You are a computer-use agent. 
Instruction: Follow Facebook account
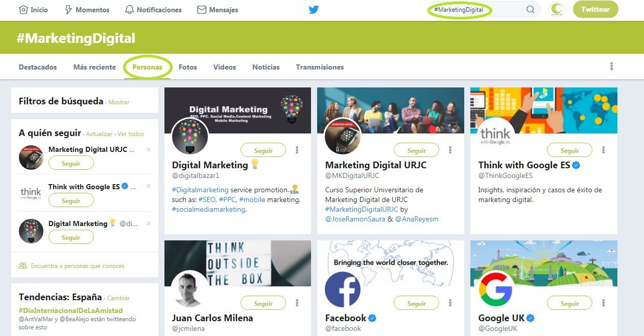(416, 303)
